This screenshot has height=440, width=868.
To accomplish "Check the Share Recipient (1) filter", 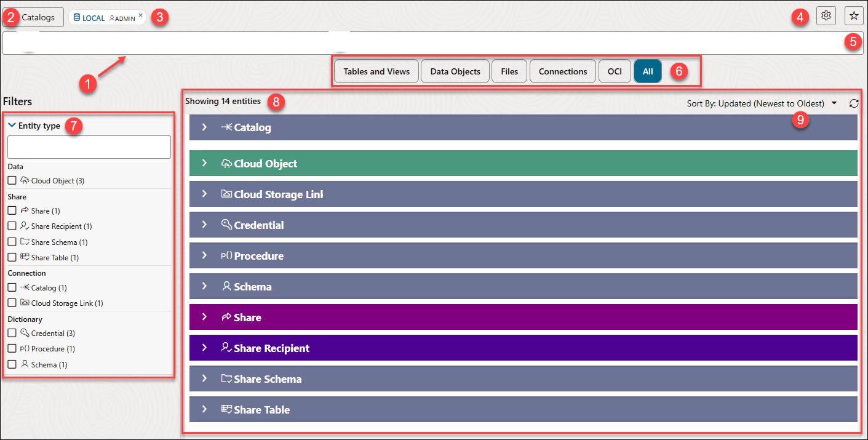I will click(12, 226).
